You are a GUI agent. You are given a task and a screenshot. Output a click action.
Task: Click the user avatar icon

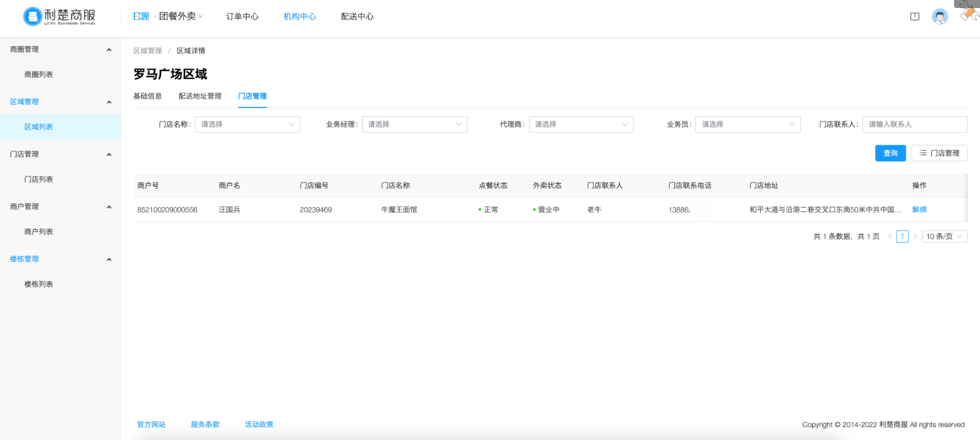[939, 17]
